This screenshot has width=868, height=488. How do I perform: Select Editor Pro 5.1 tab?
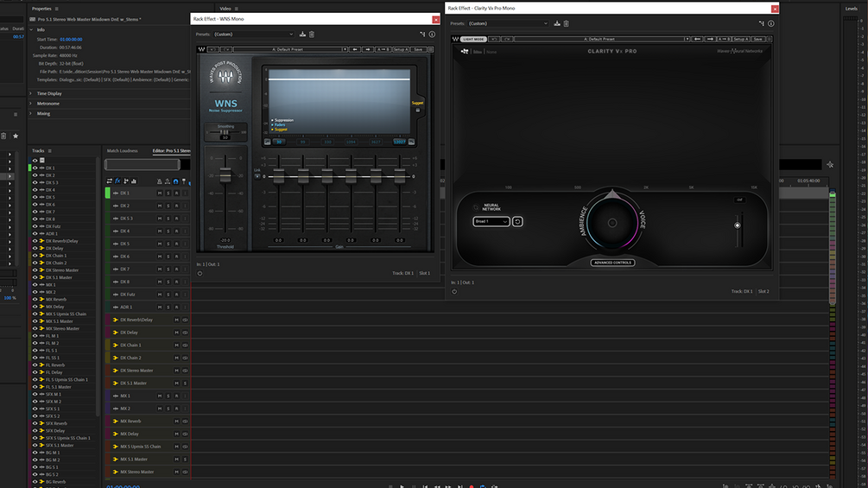[x=171, y=150]
